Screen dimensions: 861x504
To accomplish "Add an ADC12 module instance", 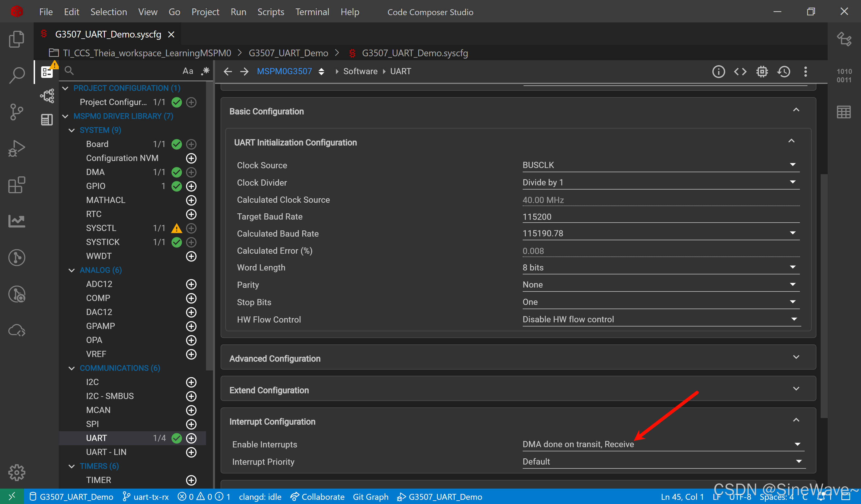I will point(191,284).
